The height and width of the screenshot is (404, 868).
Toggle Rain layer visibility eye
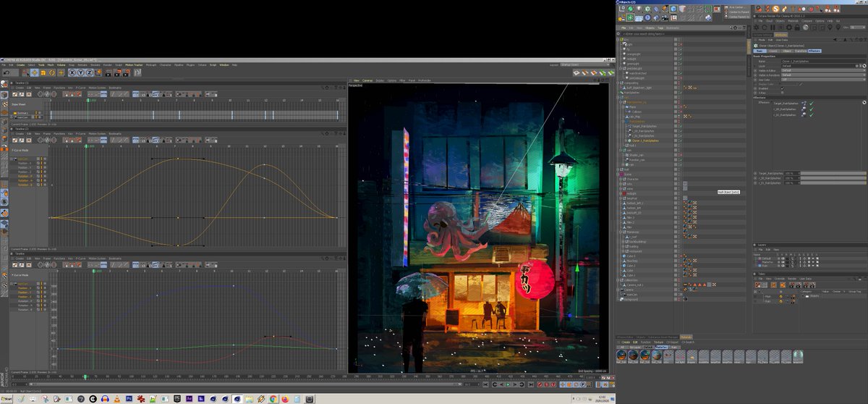pos(783,266)
